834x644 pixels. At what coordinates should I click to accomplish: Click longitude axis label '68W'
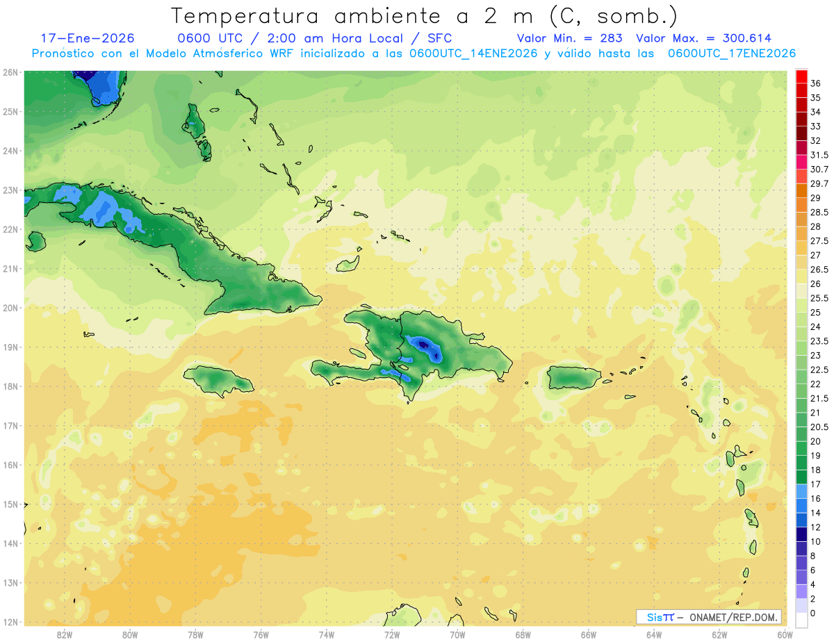(523, 635)
